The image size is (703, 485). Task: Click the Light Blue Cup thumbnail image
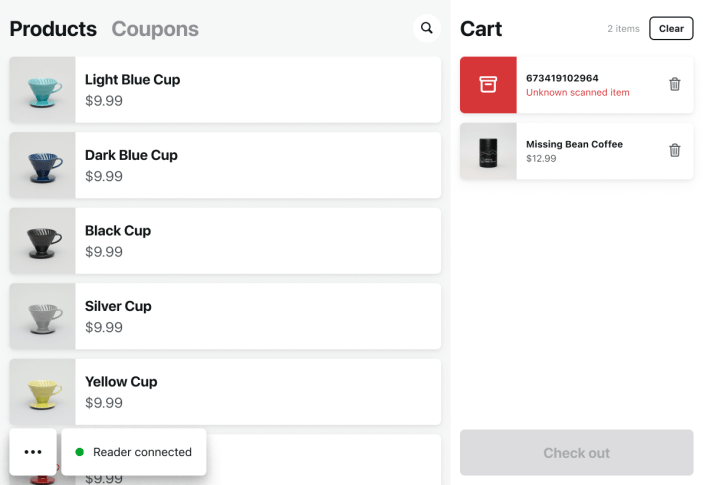click(x=43, y=90)
